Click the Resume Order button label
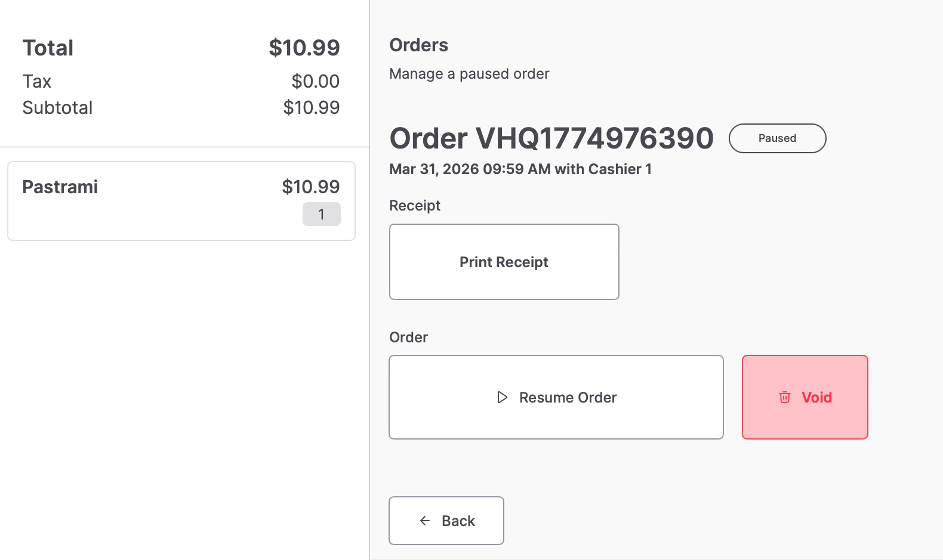Viewport: 943px width, 560px height. (x=568, y=397)
